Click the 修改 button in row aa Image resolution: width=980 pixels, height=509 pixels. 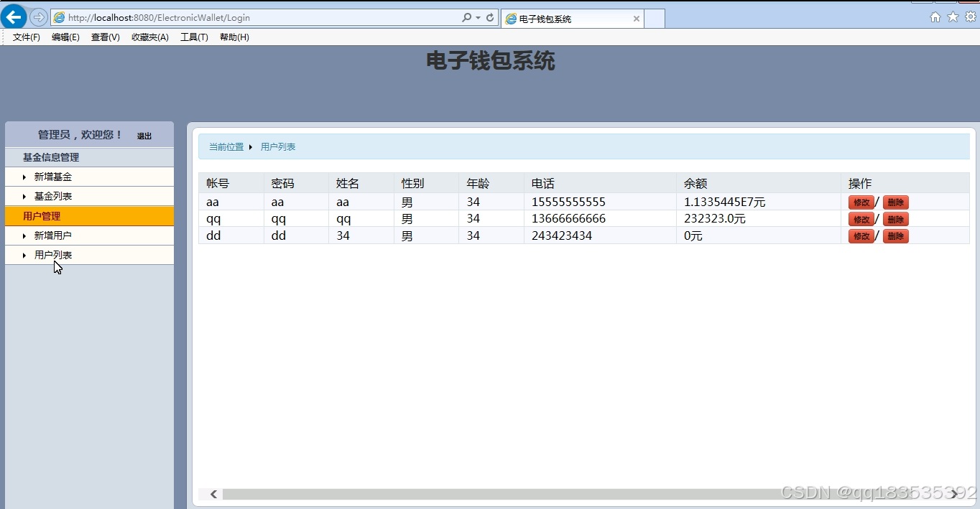[x=861, y=202]
